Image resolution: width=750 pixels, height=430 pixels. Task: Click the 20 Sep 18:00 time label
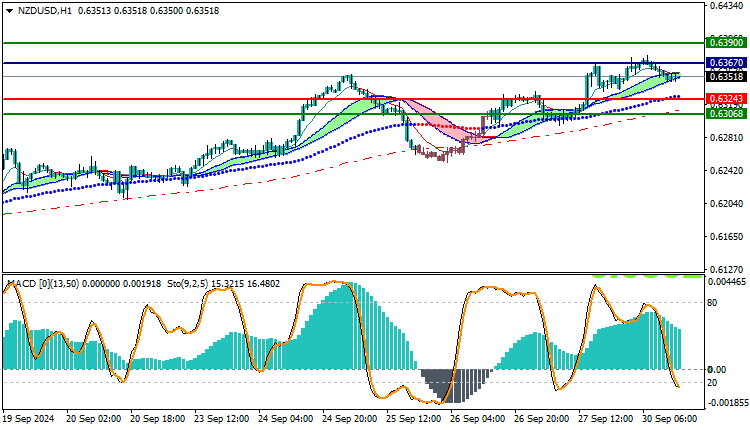[157, 419]
